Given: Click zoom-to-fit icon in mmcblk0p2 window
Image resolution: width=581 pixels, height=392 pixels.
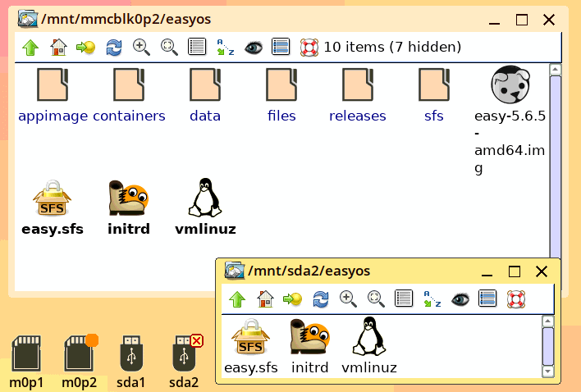Looking at the screenshot, I should pos(169,48).
